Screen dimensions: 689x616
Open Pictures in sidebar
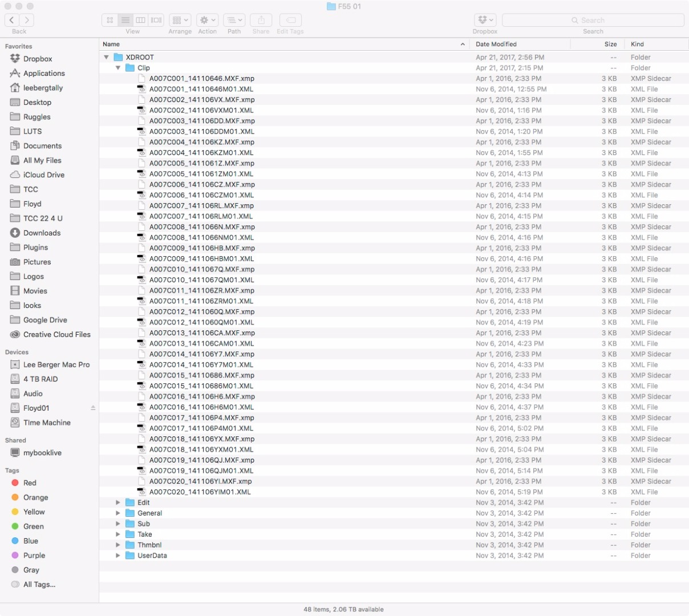[37, 262]
